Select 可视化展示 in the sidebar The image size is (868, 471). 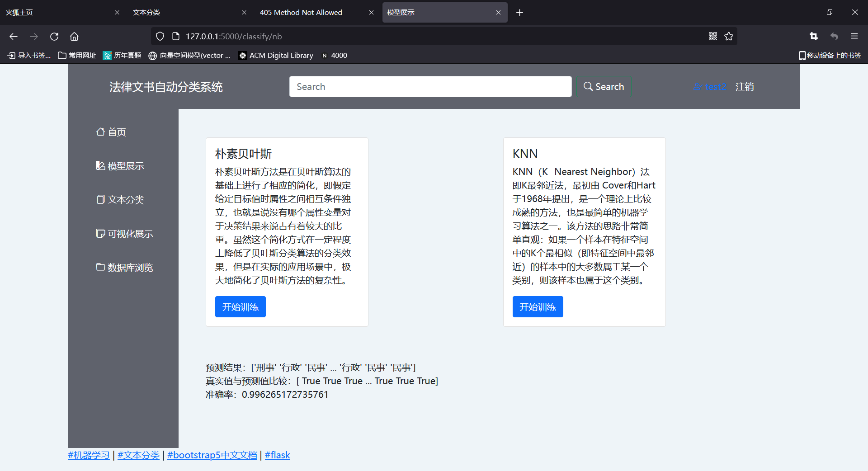[125, 234]
